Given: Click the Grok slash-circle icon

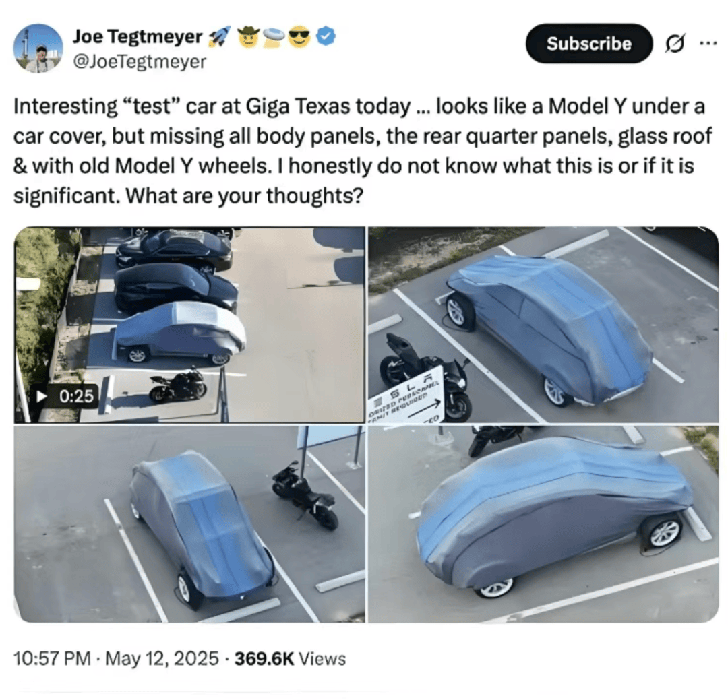Looking at the screenshot, I should click(674, 44).
